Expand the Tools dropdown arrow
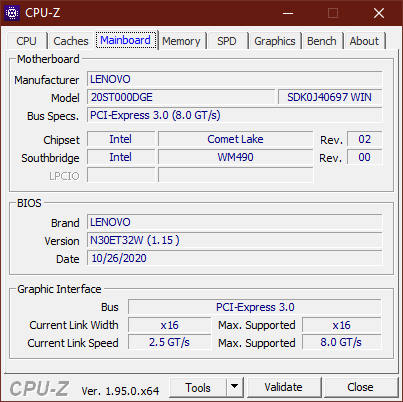This screenshot has height=402, width=403. pos(235,388)
